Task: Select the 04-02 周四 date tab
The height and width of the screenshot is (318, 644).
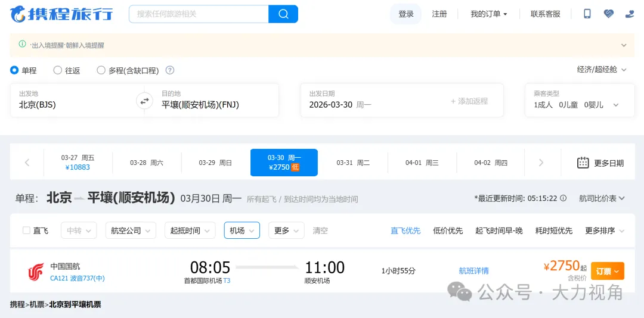Action: [490, 163]
